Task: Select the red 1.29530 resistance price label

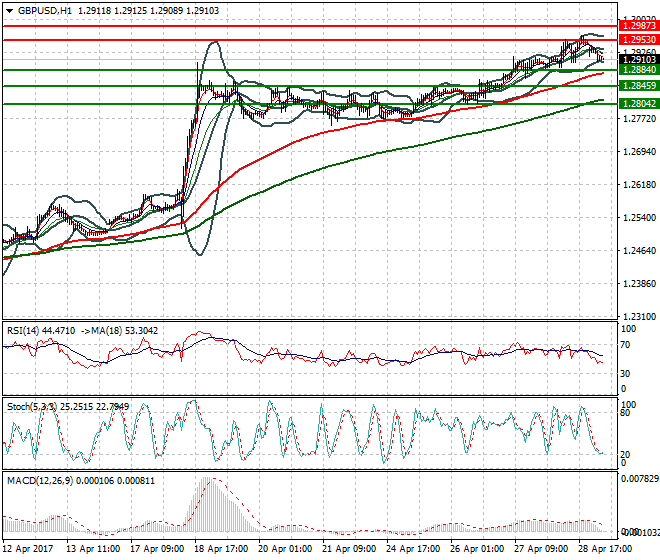Action: [x=639, y=40]
